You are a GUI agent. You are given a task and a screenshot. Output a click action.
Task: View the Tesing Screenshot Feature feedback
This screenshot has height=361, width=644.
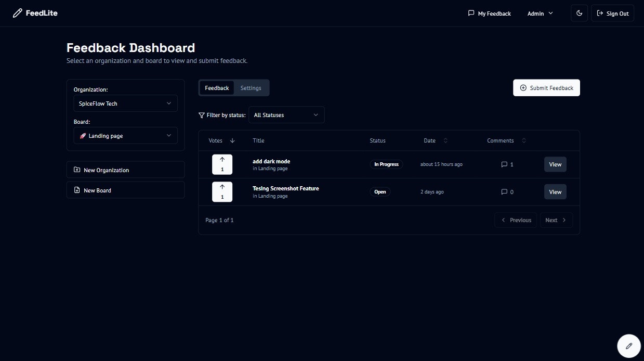pyautogui.click(x=555, y=192)
